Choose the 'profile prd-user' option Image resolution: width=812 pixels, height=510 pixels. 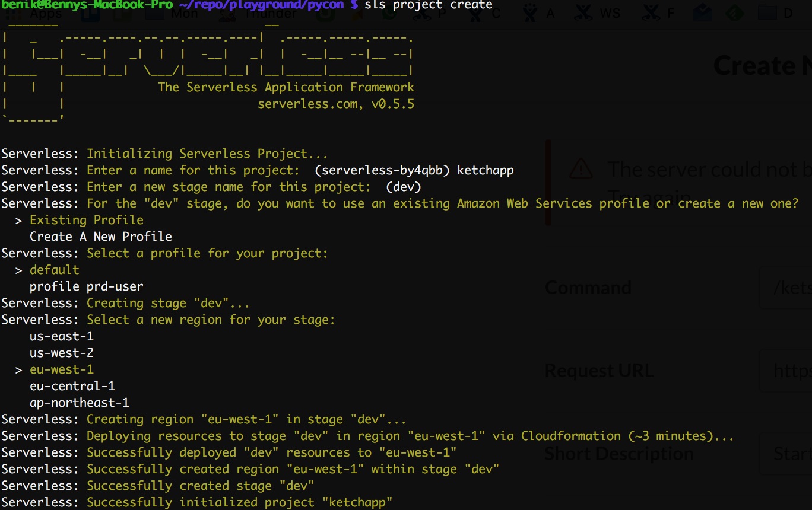[87, 286]
